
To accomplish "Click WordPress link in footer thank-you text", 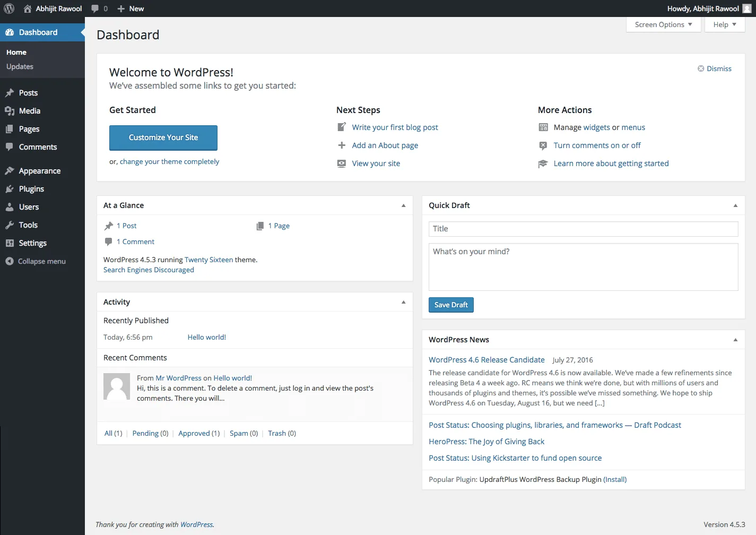I will (x=196, y=524).
